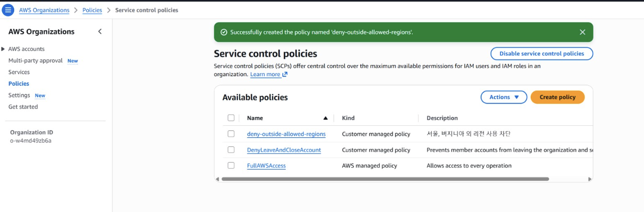644x212 pixels.
Task: Click the Name column header text
Action: click(x=255, y=118)
